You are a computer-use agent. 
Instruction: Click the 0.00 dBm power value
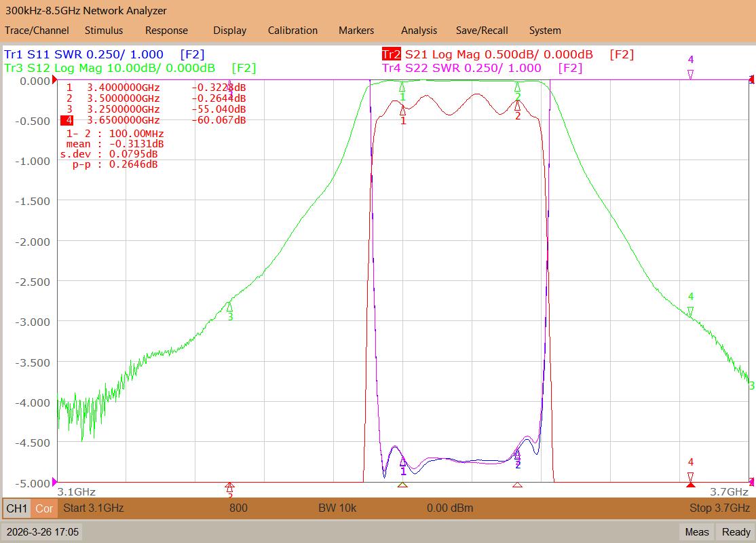coord(450,508)
